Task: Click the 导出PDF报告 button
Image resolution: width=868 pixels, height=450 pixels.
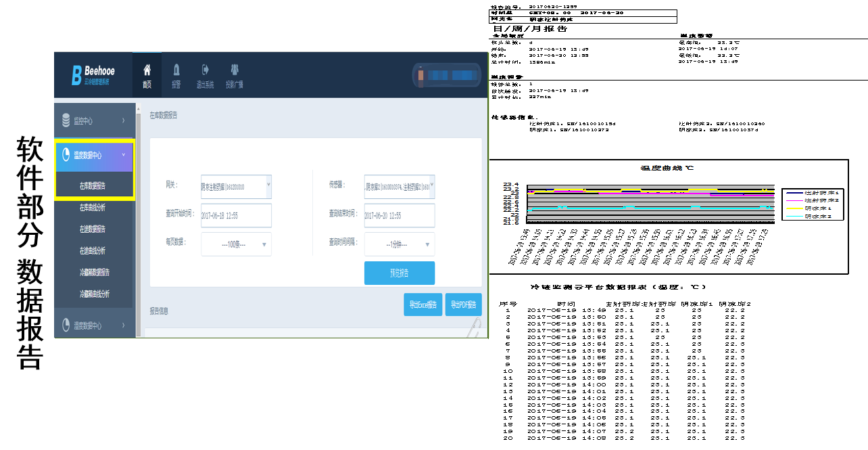Action: coord(464,305)
